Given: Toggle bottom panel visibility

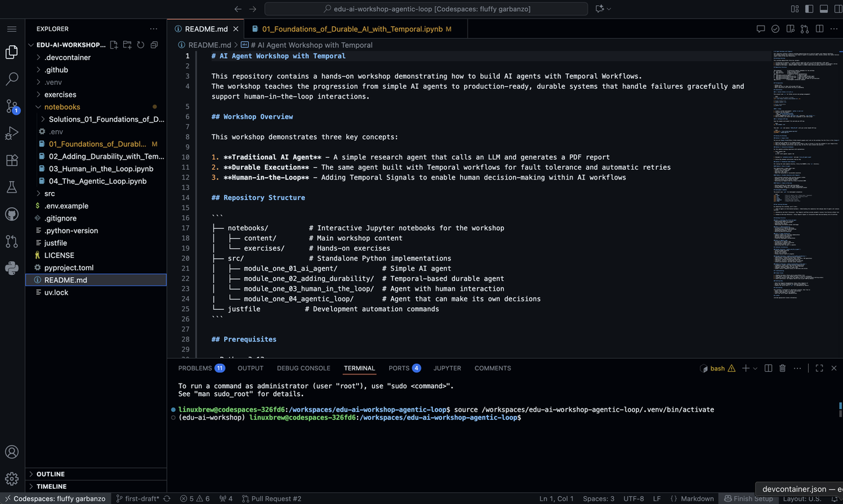Looking at the screenshot, I should [x=823, y=9].
